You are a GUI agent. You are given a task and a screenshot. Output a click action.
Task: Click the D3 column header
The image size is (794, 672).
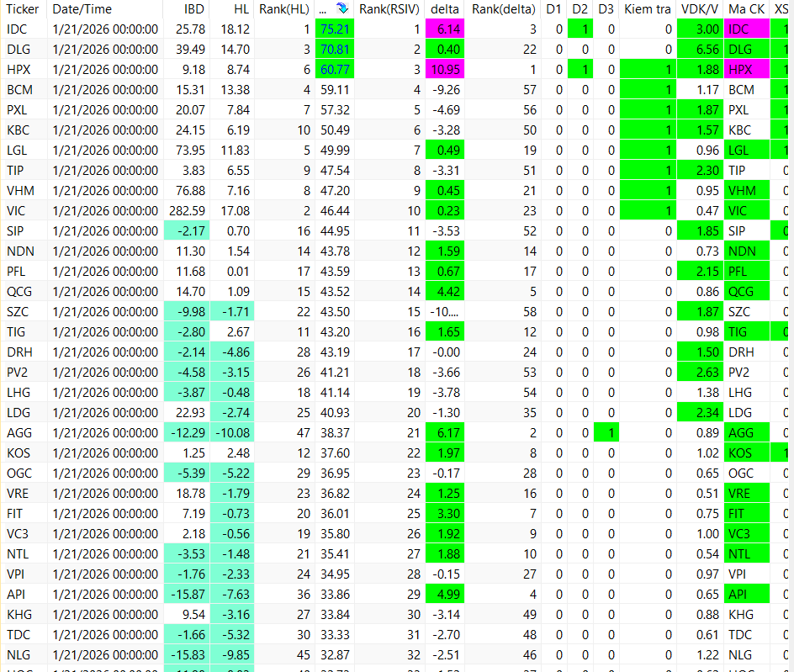[606, 9]
